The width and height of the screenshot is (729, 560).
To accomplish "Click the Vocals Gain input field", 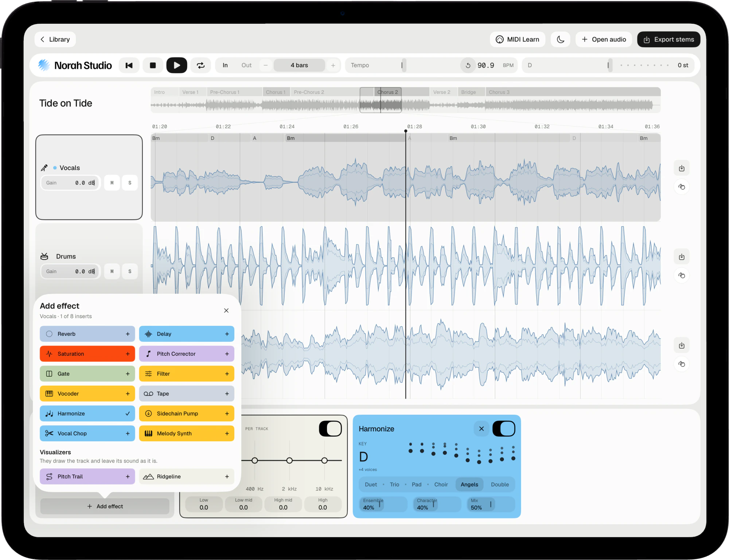I will coord(70,183).
